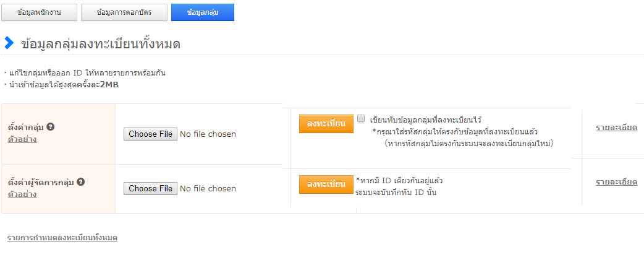Image resolution: width=644 pixels, height=265 pixels.
Task: Click help icon beside ตั้งค่าผู้จัดการกลุ่ม
Action: tap(81, 182)
